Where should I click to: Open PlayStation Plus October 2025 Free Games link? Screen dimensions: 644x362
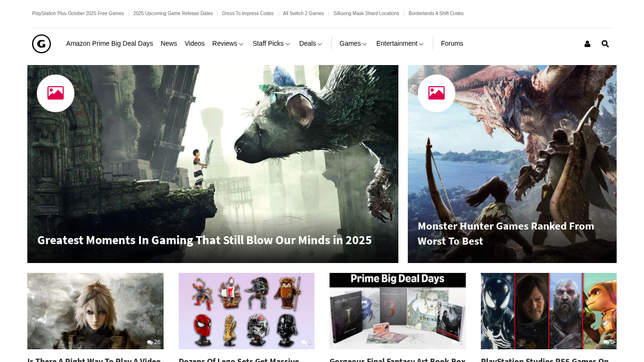(78, 14)
